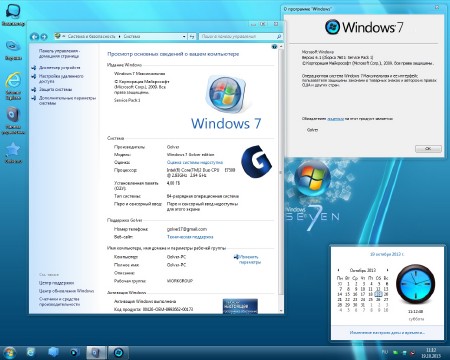Click the system rating unavailable link
Viewport: 450px width, 360px height.
click(195, 162)
